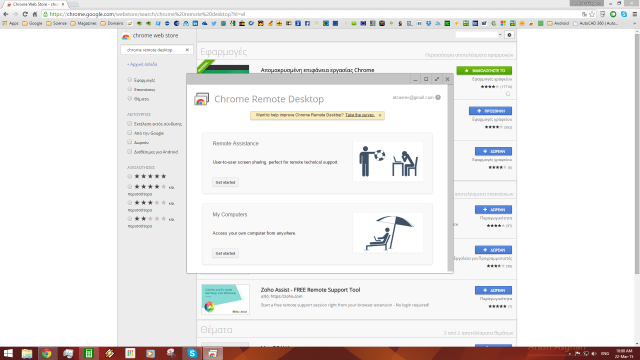Click the browser reload icon
640x360 pixels.
[25, 14]
